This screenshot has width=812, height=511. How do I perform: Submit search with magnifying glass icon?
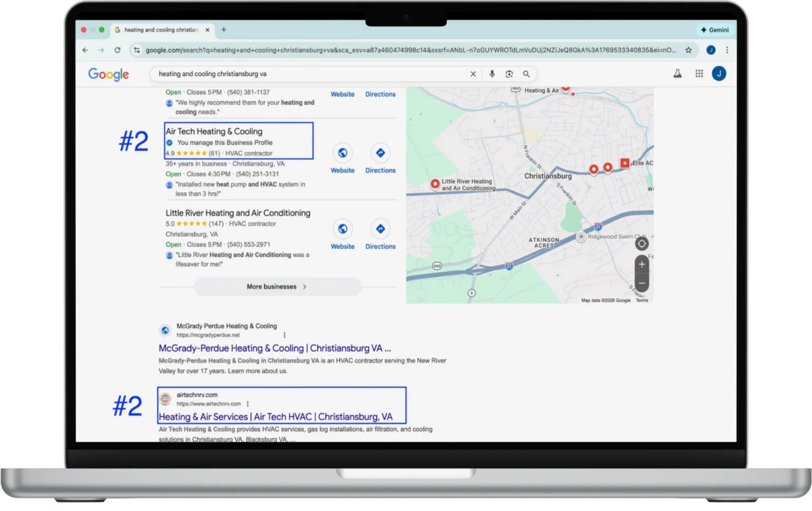(526, 74)
